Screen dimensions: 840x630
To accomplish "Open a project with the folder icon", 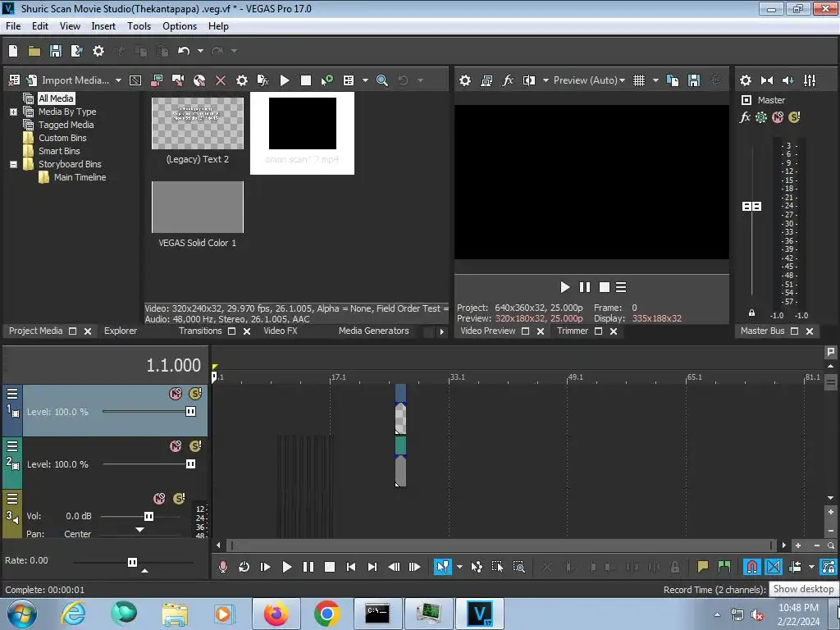I will (x=34, y=51).
